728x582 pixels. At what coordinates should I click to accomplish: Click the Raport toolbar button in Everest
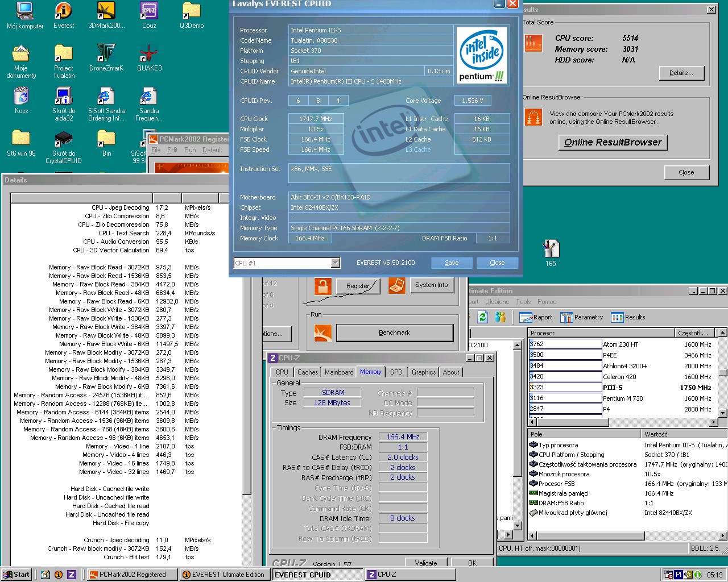[x=536, y=317]
